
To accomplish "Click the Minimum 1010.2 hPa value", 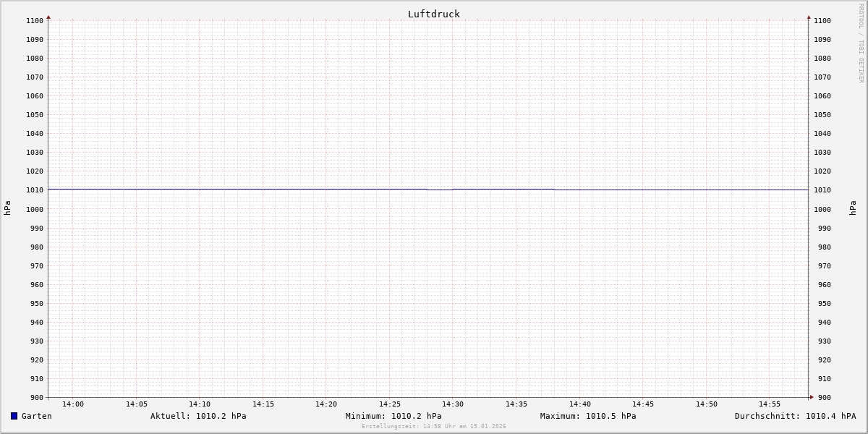I will (393, 416).
